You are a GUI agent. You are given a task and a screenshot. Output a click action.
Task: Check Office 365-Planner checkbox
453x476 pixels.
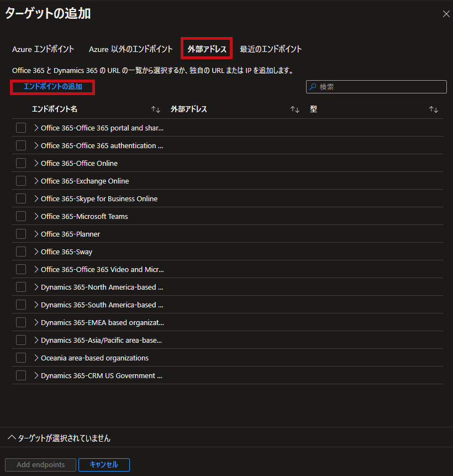(21, 234)
